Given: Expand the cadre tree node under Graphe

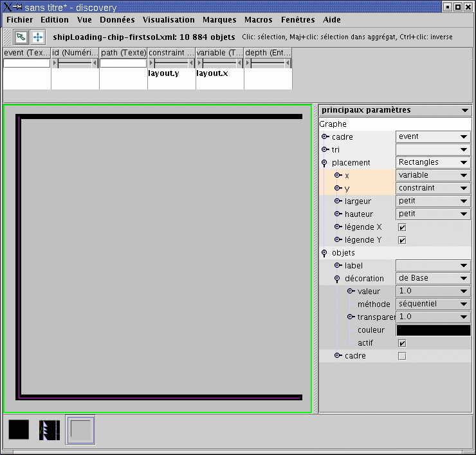Looking at the screenshot, I should click(325, 137).
